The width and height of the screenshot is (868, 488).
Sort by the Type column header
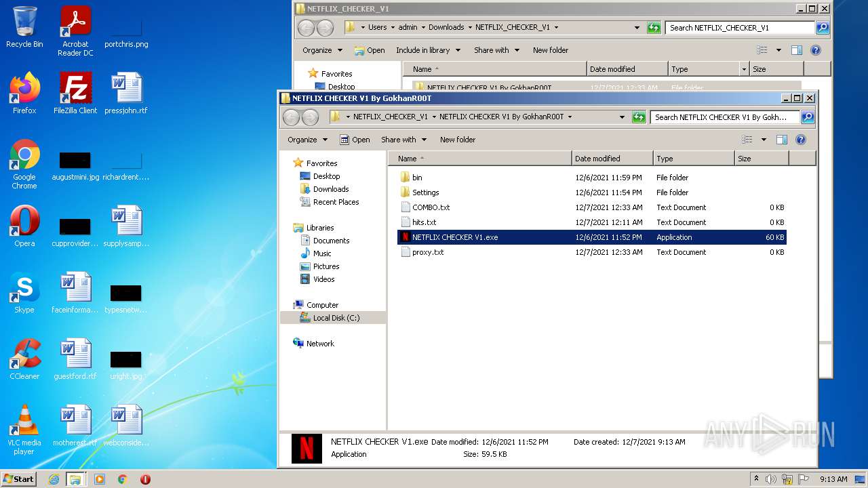pos(694,159)
